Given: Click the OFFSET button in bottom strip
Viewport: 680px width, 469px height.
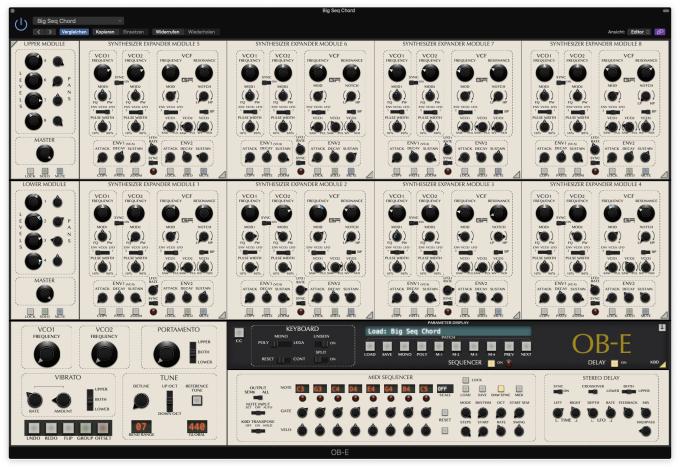Looking at the screenshot, I should pos(103,428).
